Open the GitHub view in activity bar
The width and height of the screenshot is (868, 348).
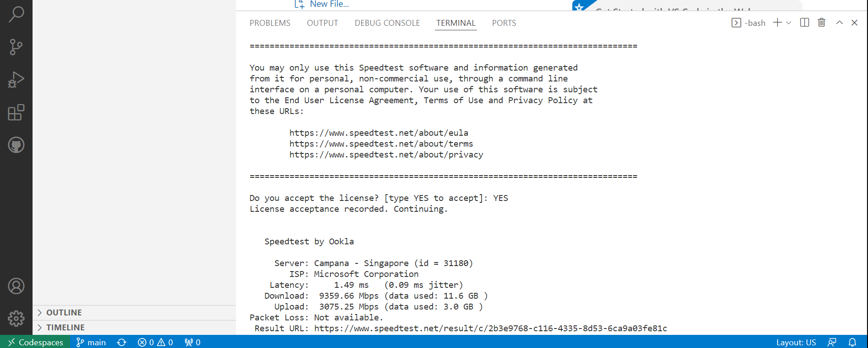(x=16, y=145)
